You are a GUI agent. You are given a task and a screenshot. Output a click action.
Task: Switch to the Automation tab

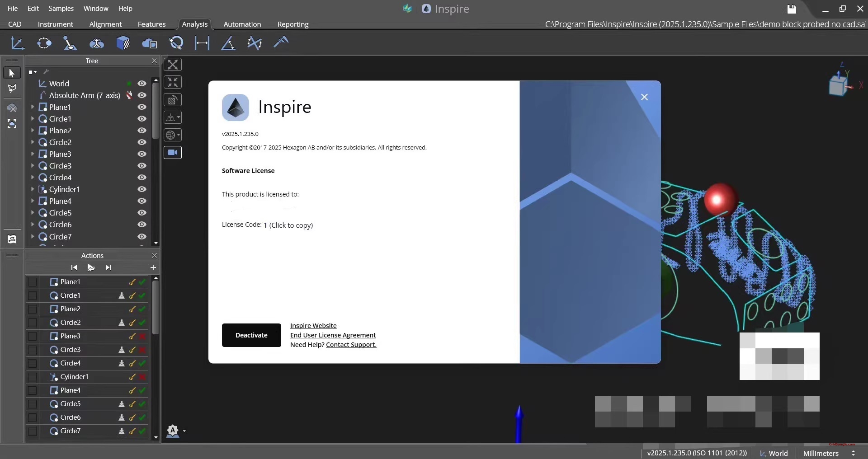(242, 24)
